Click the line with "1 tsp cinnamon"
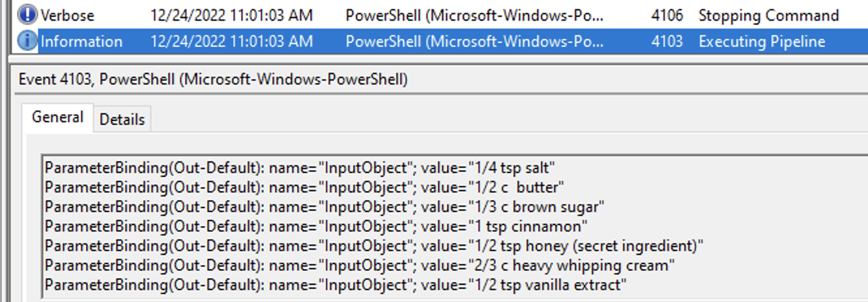Screen dimensions: 868x302 (x=317, y=226)
